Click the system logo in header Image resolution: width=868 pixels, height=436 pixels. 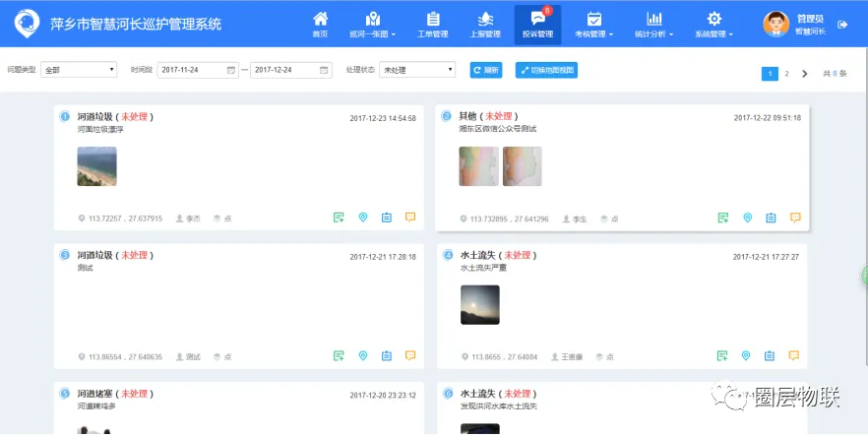[27, 25]
